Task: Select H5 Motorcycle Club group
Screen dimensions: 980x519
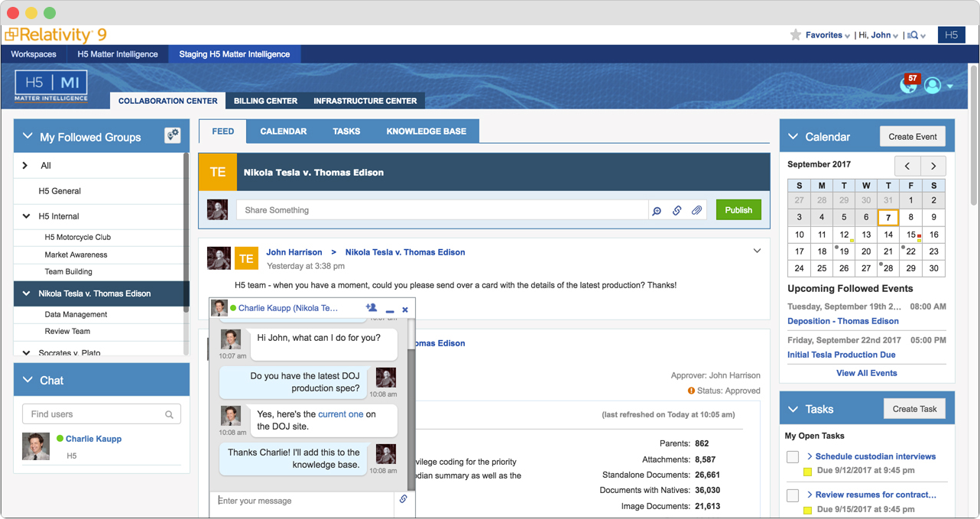Action: coord(78,237)
